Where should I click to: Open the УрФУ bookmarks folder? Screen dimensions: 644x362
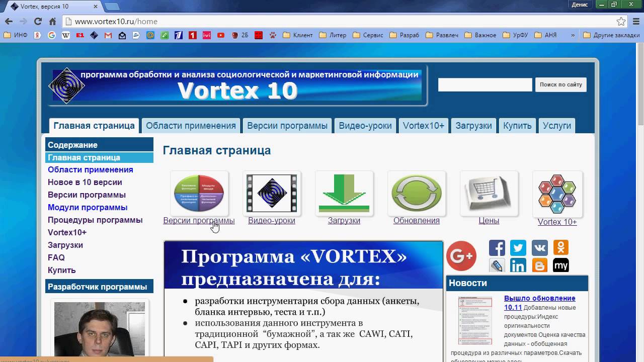[x=515, y=35]
